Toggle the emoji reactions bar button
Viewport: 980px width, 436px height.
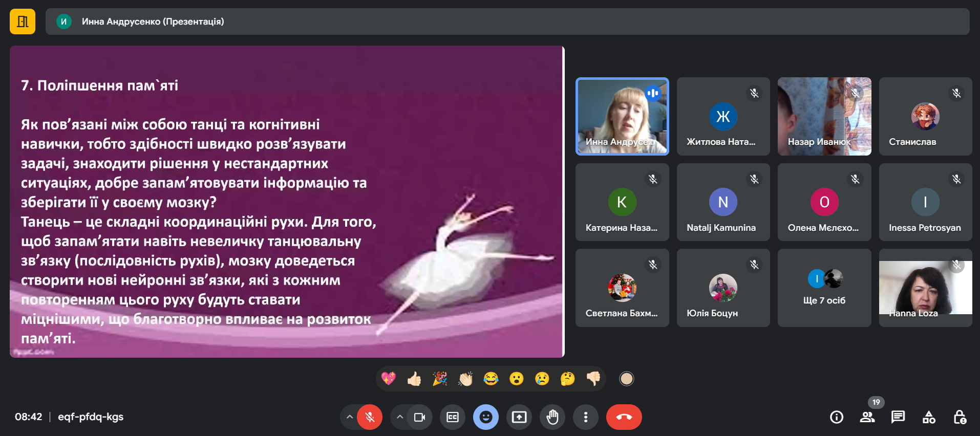pos(485,417)
